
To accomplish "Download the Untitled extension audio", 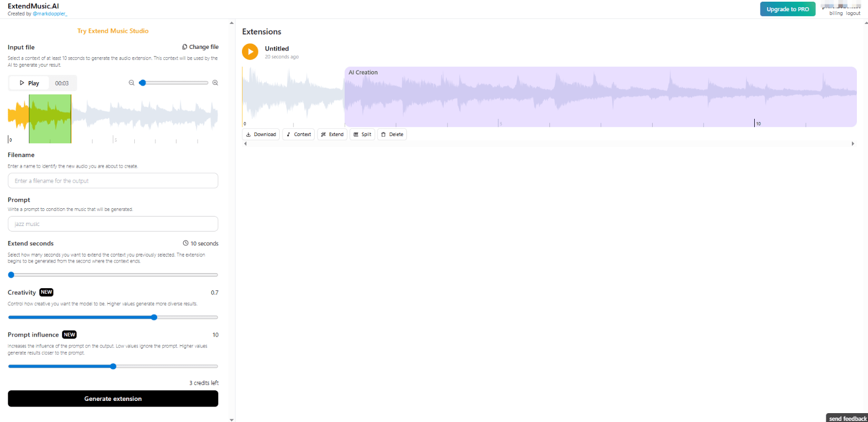I will pyautogui.click(x=261, y=134).
